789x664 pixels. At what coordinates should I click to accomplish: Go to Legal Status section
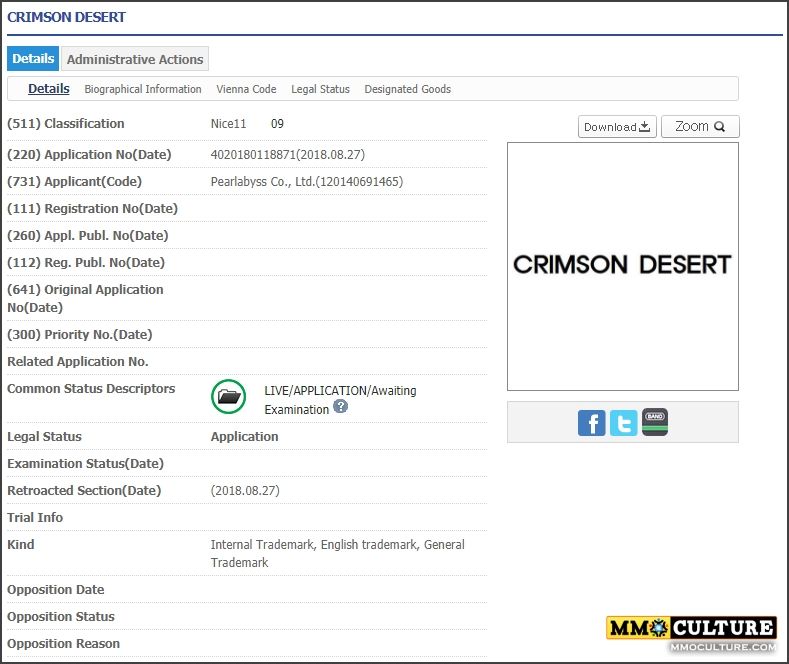320,89
